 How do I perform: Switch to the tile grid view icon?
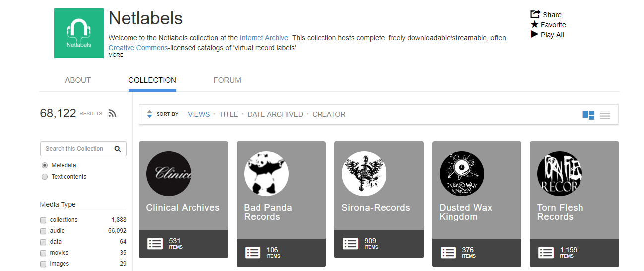coord(588,115)
